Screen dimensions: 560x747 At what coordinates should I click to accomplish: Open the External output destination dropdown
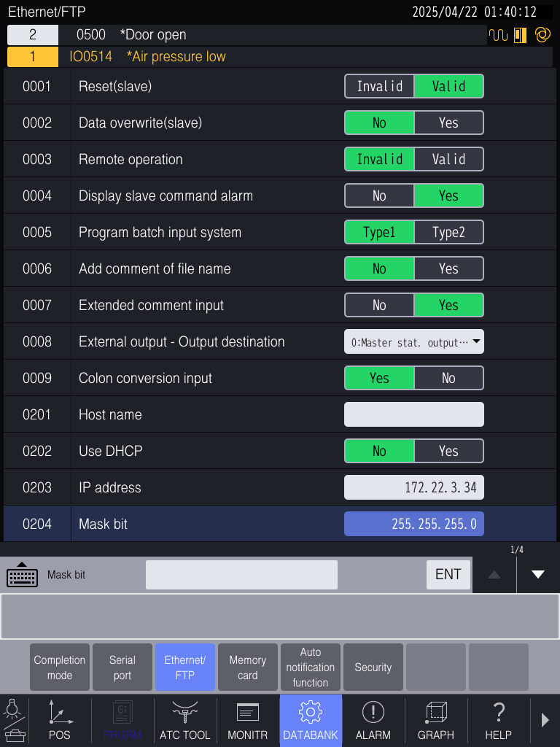point(413,341)
